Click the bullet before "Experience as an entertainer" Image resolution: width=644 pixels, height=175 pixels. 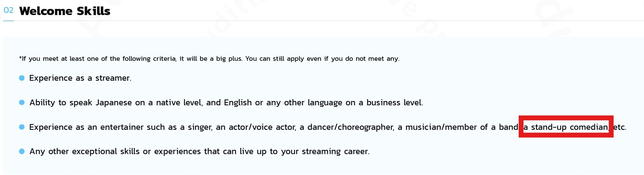click(x=22, y=127)
